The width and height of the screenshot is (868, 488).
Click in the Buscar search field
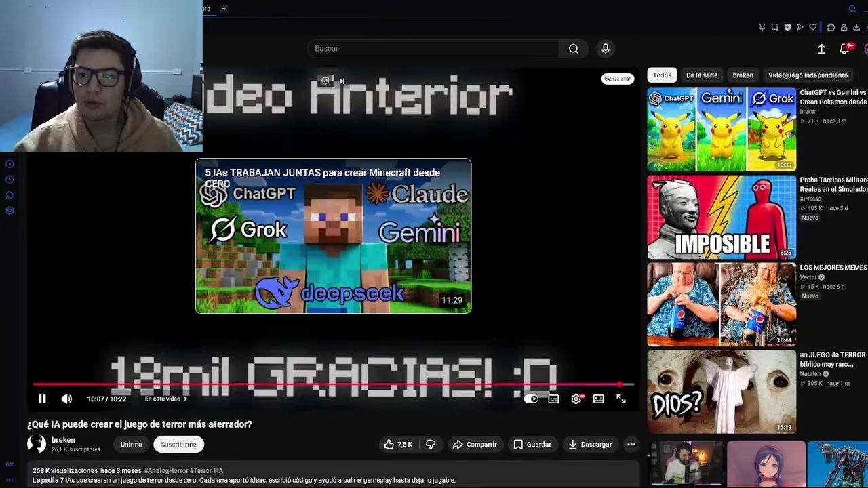click(x=433, y=49)
